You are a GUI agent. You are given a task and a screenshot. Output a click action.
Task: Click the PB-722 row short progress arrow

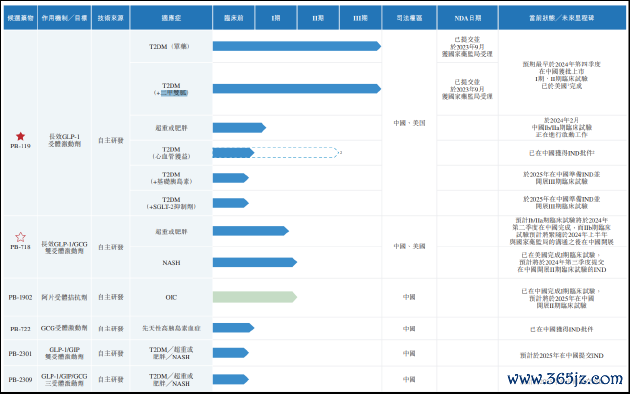point(233,328)
